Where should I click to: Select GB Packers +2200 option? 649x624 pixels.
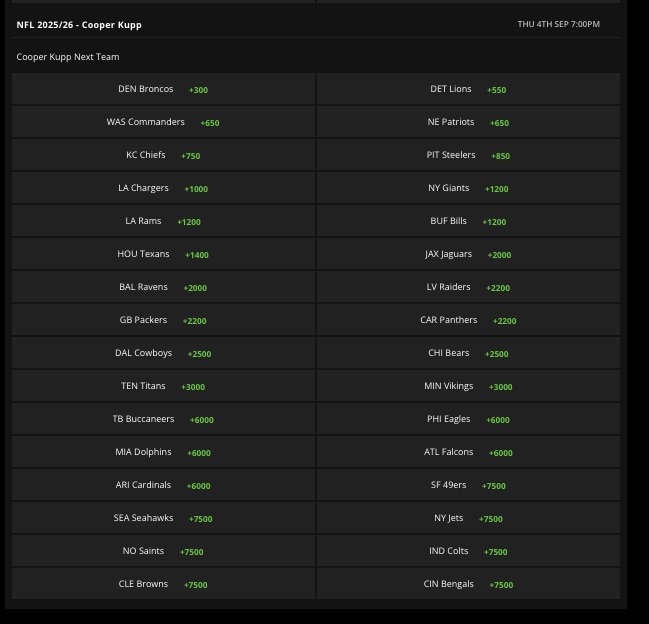point(163,320)
